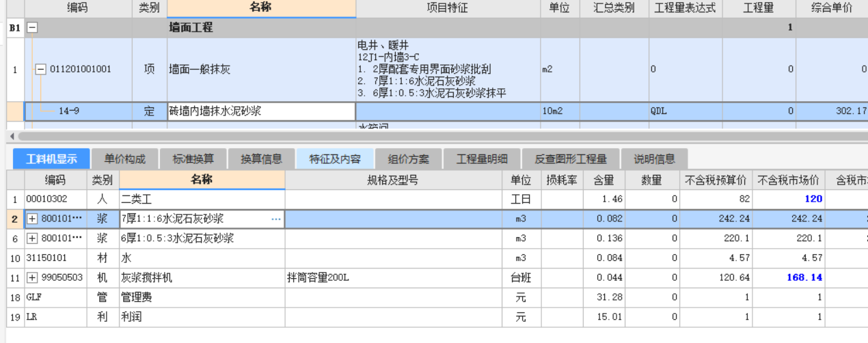Image resolution: width=868 pixels, height=343 pixels.
Task: Click the 0.136 content value cell
Action: (603, 238)
